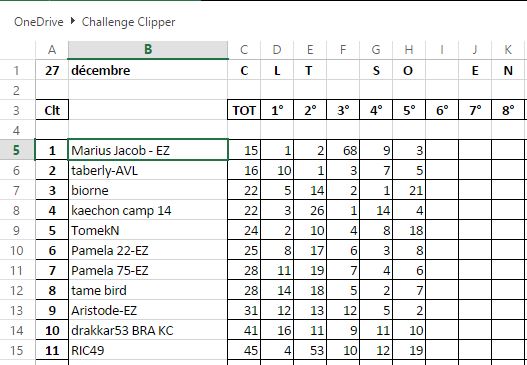Open the Challenge Clipper breadcrumb
This screenshot has width=527, height=365.
128,22
